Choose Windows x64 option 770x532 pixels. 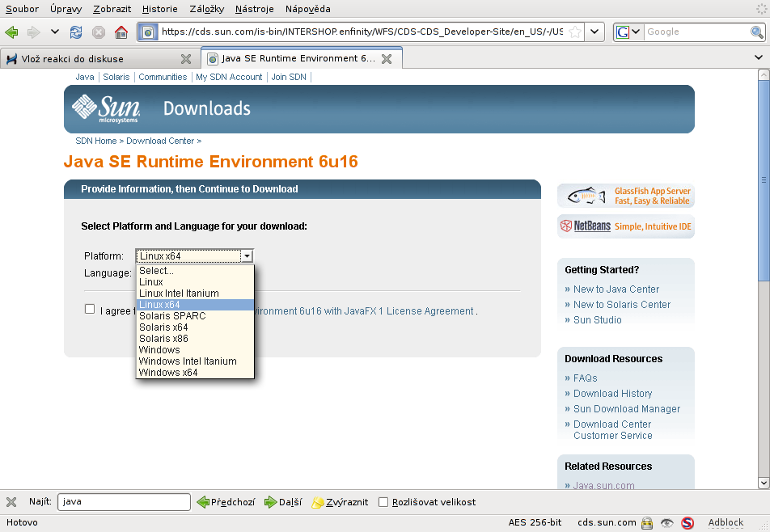[195, 372]
